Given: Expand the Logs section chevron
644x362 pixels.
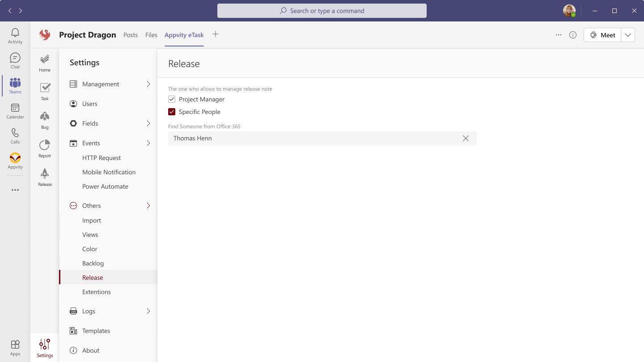Looking at the screenshot, I should [x=148, y=311].
